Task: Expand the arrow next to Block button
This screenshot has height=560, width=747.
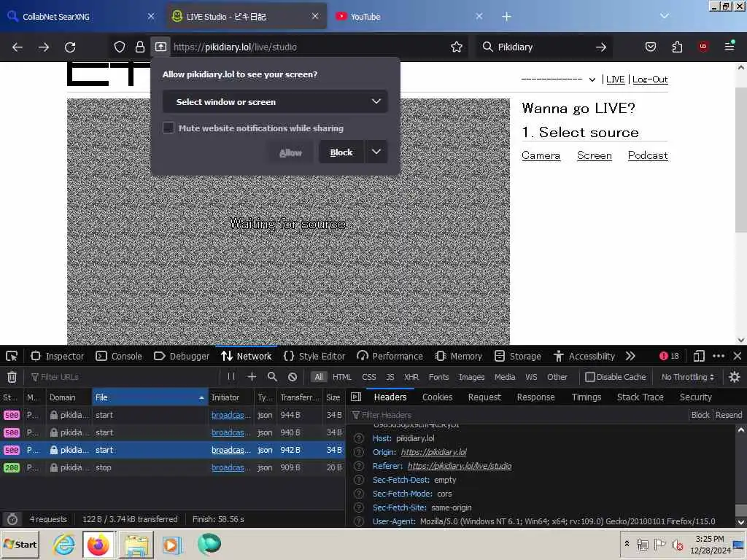Action: (376, 152)
